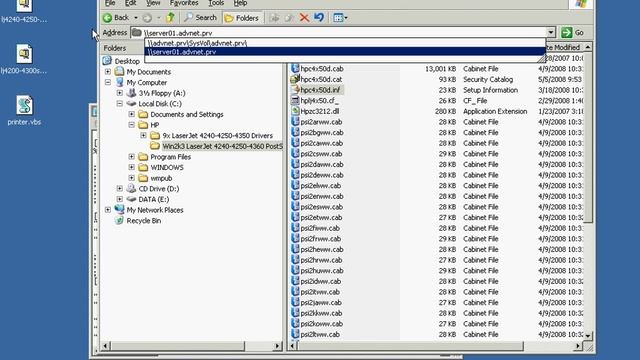Open the Tools menu
Viewport: 640px width, 360px height.
pyautogui.click(x=216, y=3)
